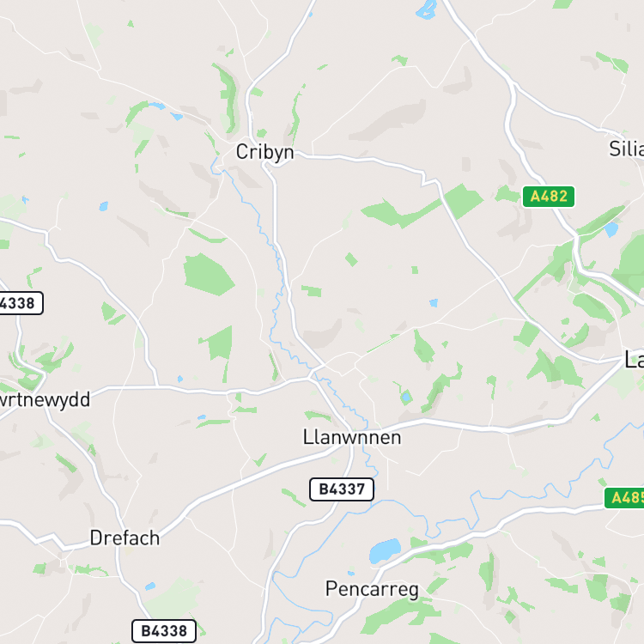This screenshot has height=644, width=644.
Task: Click the A482 road shield
Action: pyautogui.click(x=549, y=197)
